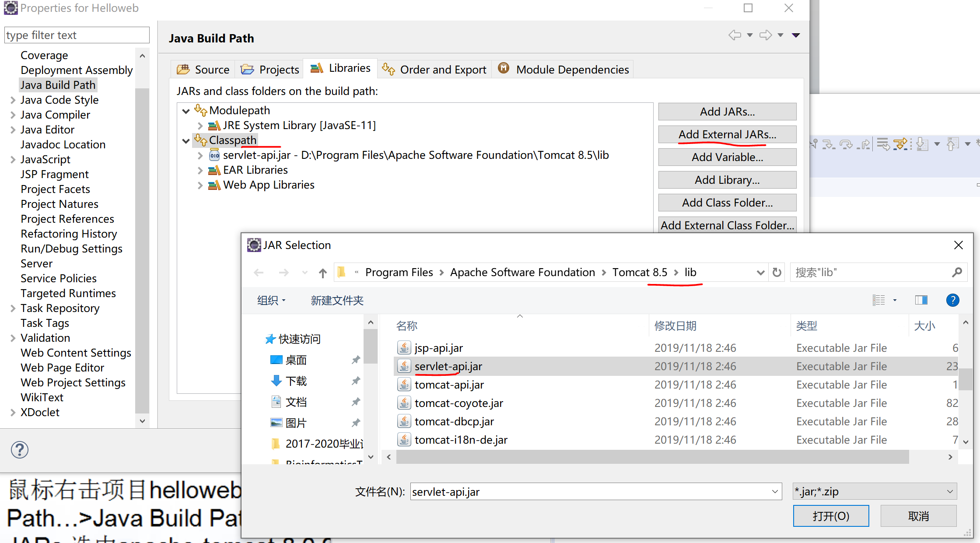
Task: Open the file type filter dropdown *.jar;*.zip
Action: (875, 491)
